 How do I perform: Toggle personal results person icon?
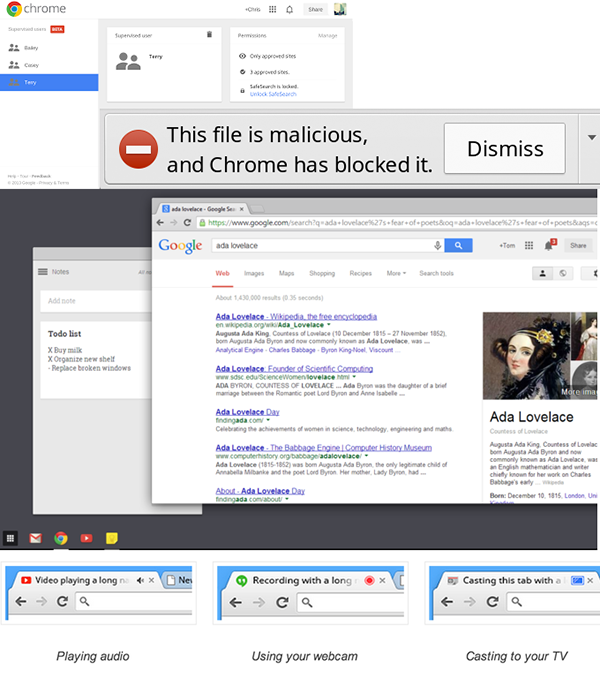pos(542,273)
